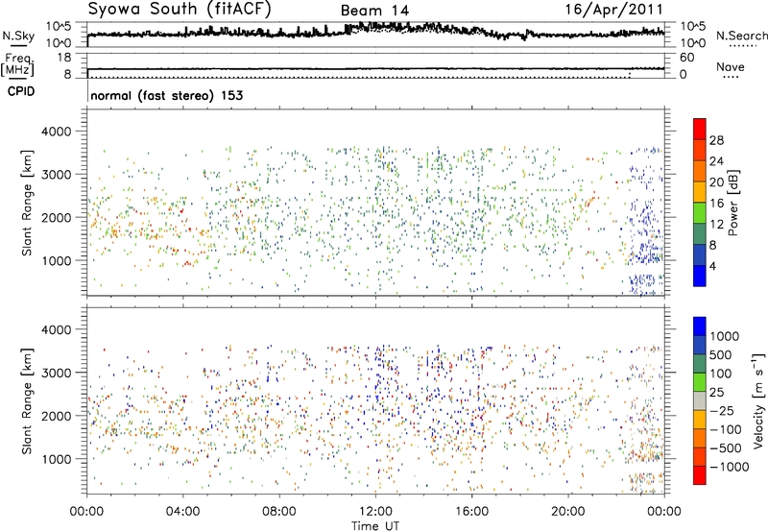768x532 pixels.
Task: Click the 'Nave' legend label
Action: 730,67
